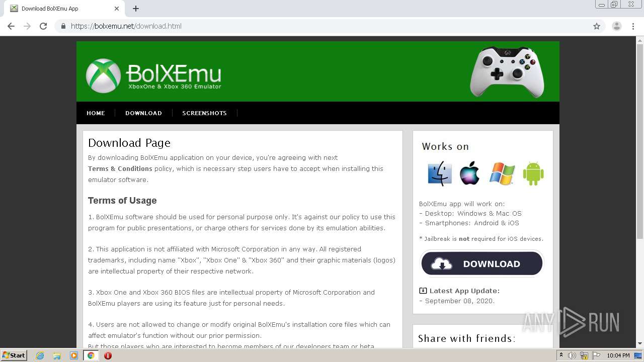Click the red Opera-style taskbar icon
Image resolution: width=644 pixels, height=362 pixels.
click(108, 355)
